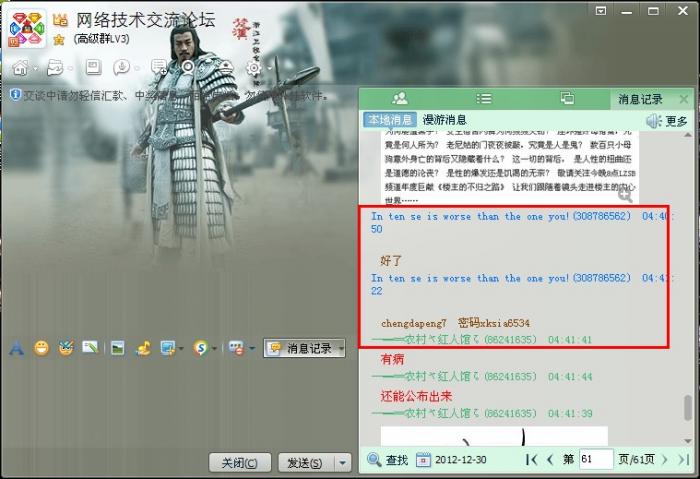Expand the 消息记录 button dropdown arrow

click(341, 349)
